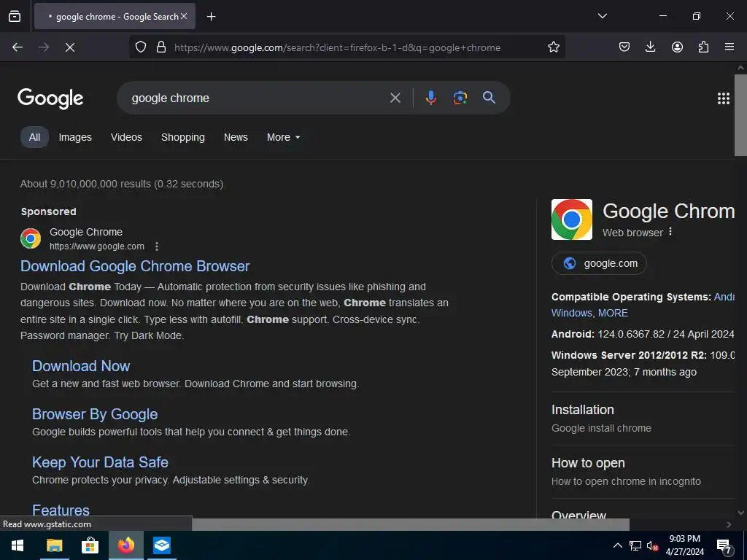The image size is (747, 560).
Task: Open the Features sitelink
Action: pyautogui.click(x=61, y=510)
